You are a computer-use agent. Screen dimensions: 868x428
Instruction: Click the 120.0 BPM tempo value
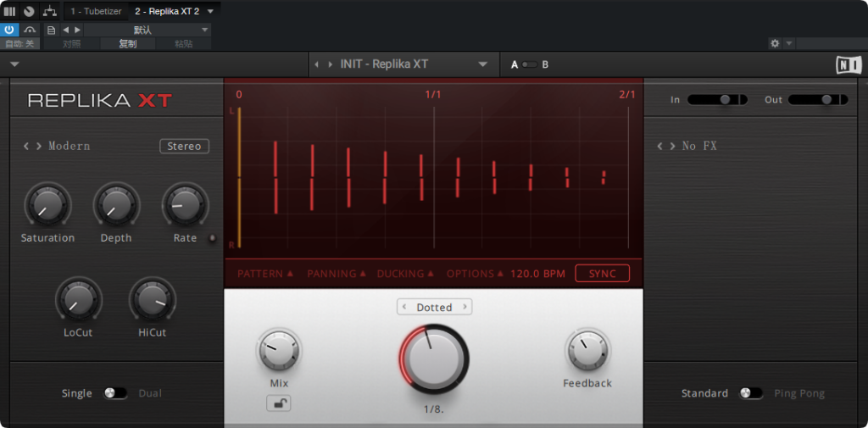pyautogui.click(x=537, y=274)
